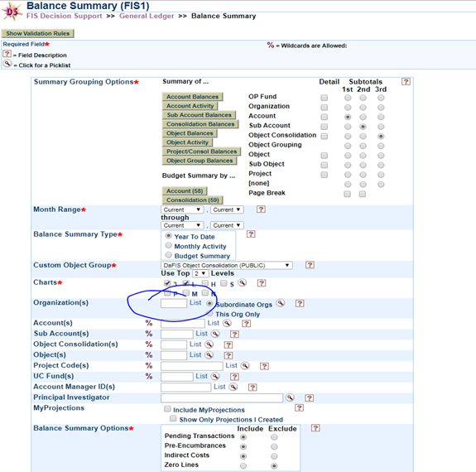Select Organization as 1st subtotal
This screenshot has height=472, width=476.
(348, 108)
